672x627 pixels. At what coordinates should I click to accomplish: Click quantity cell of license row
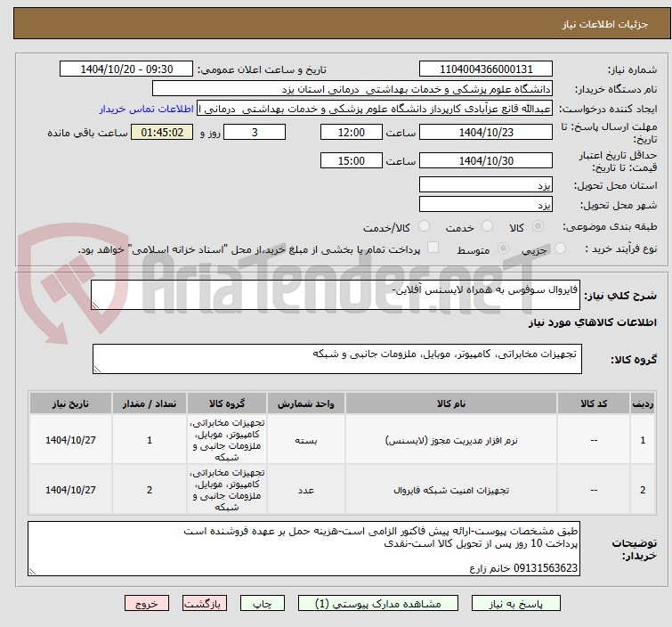(150, 440)
